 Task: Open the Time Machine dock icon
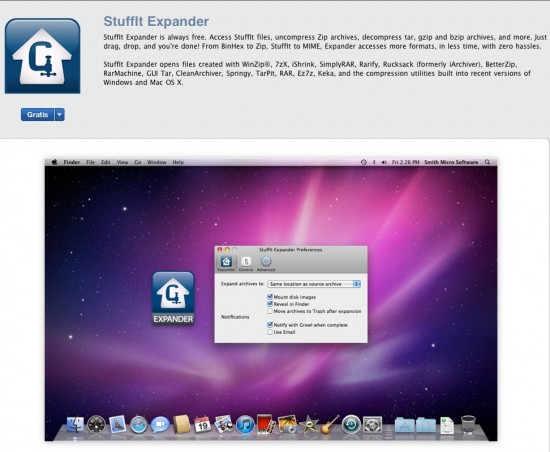(351, 425)
